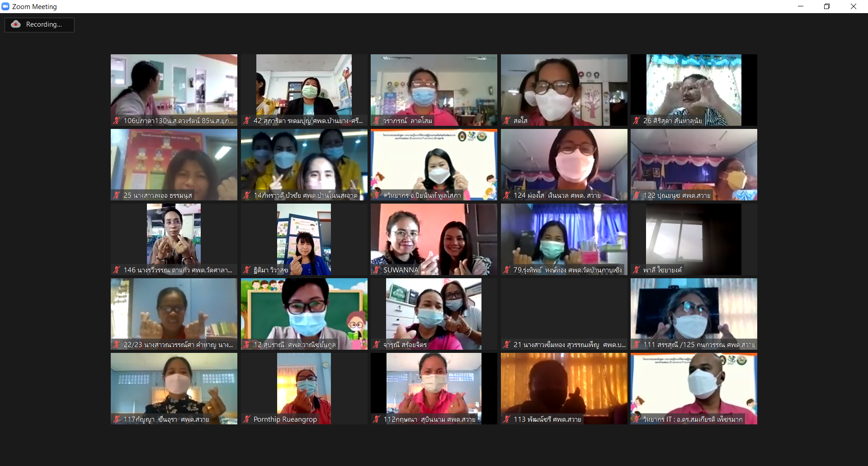The width and height of the screenshot is (868, 466).
Task: Click the name label of participant 111
Action: 699,345
